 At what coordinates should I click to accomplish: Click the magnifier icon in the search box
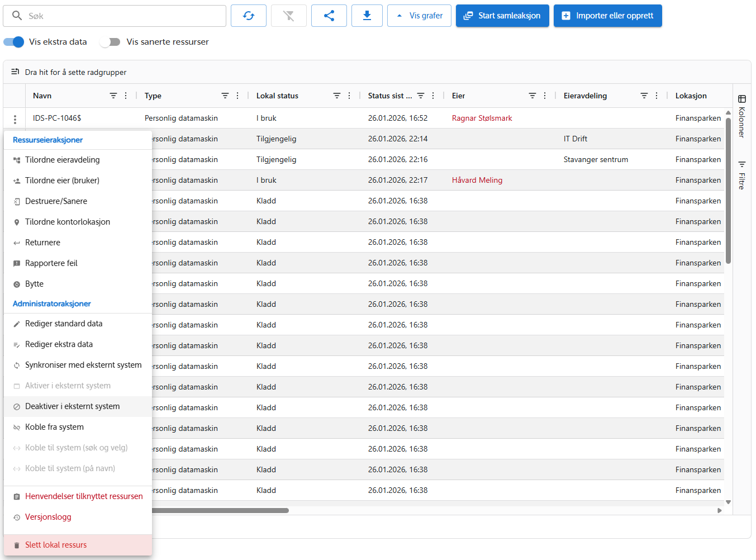pos(17,16)
